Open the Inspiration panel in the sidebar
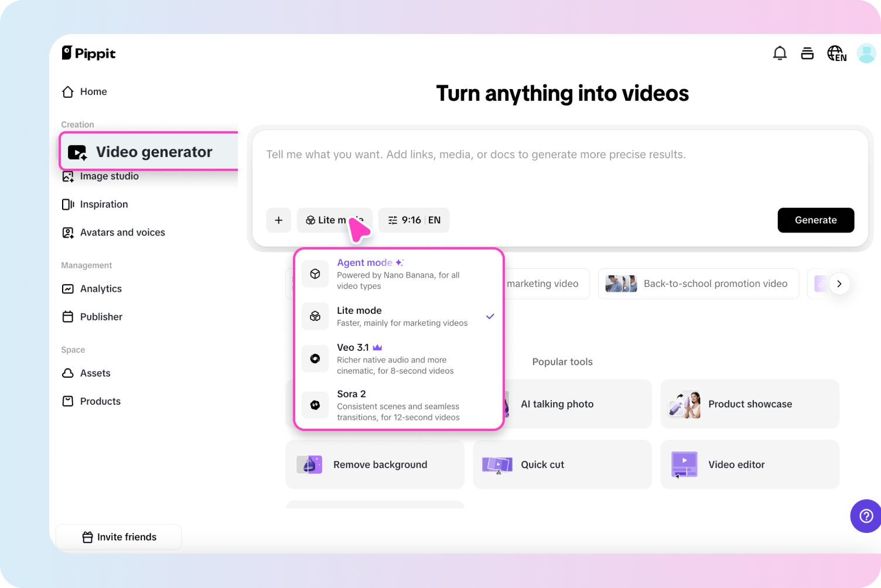 (104, 204)
